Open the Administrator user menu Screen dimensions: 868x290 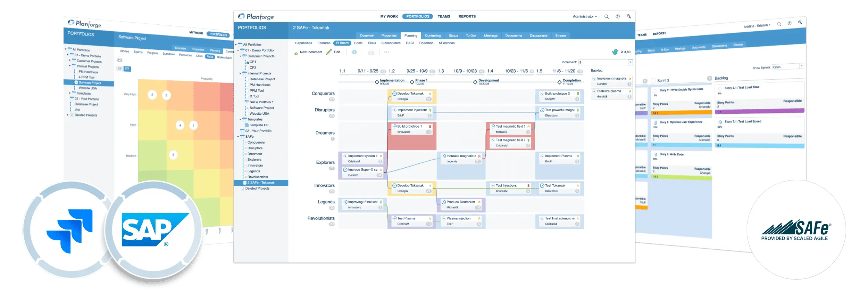point(585,16)
